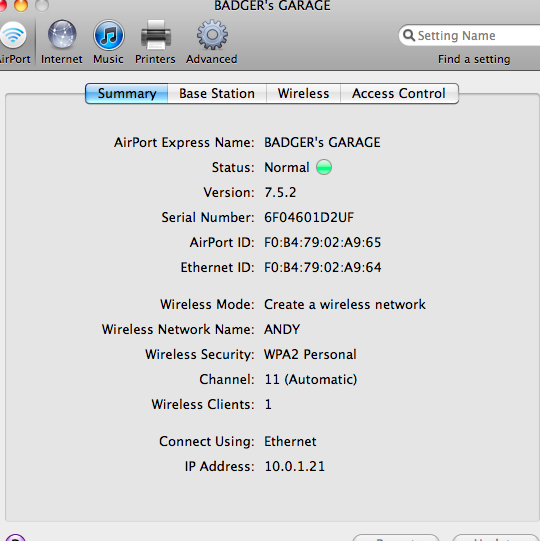Open the Music settings pane
Viewport: 540px width, 541px height.
(x=108, y=42)
